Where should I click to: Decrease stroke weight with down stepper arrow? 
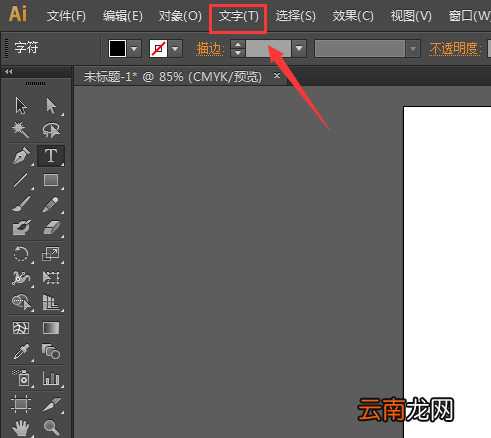(238, 53)
